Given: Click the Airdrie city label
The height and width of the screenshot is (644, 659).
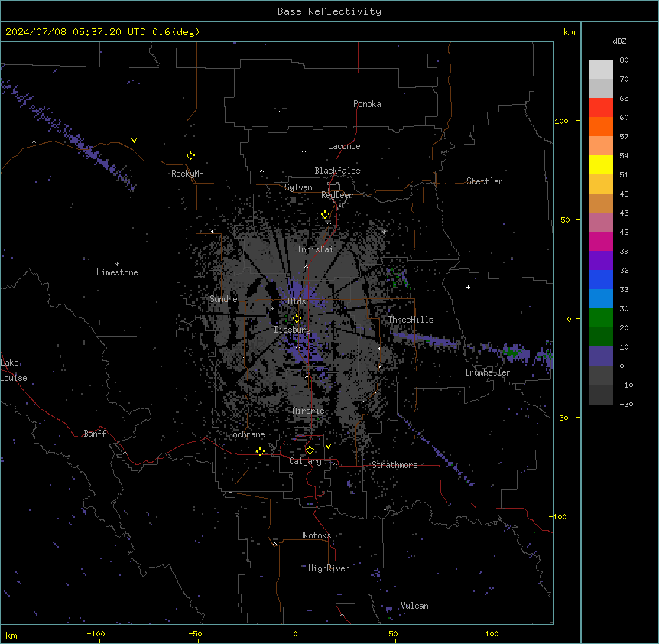Looking at the screenshot, I should 309,411.
